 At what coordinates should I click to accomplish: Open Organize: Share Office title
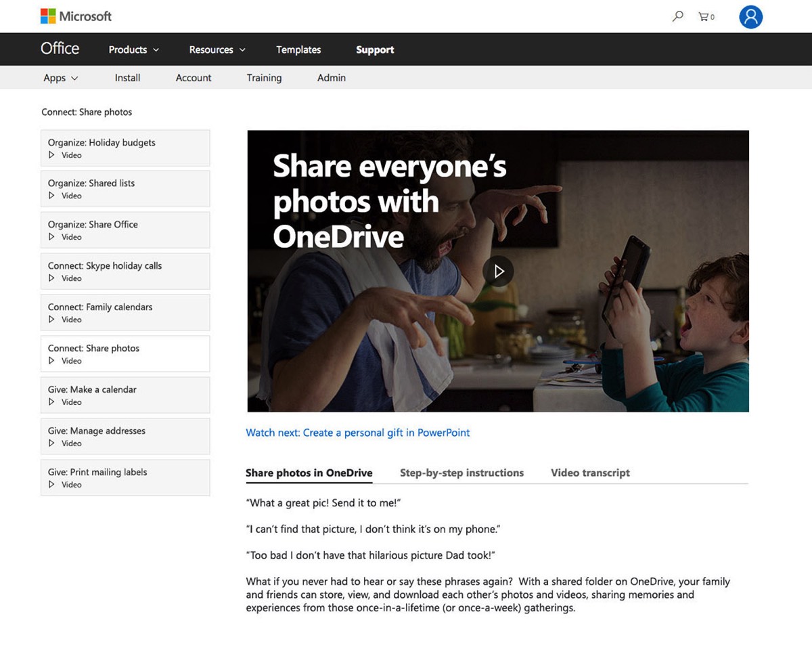[x=93, y=224]
